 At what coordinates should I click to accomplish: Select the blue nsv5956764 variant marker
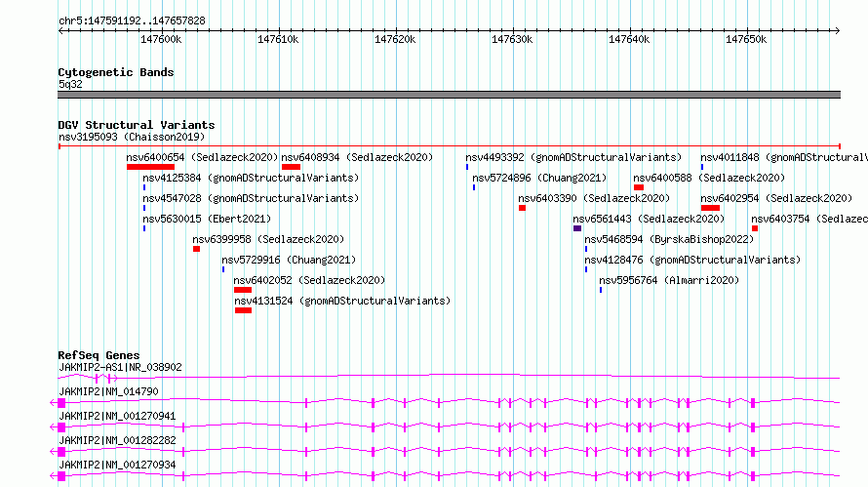pos(601,290)
